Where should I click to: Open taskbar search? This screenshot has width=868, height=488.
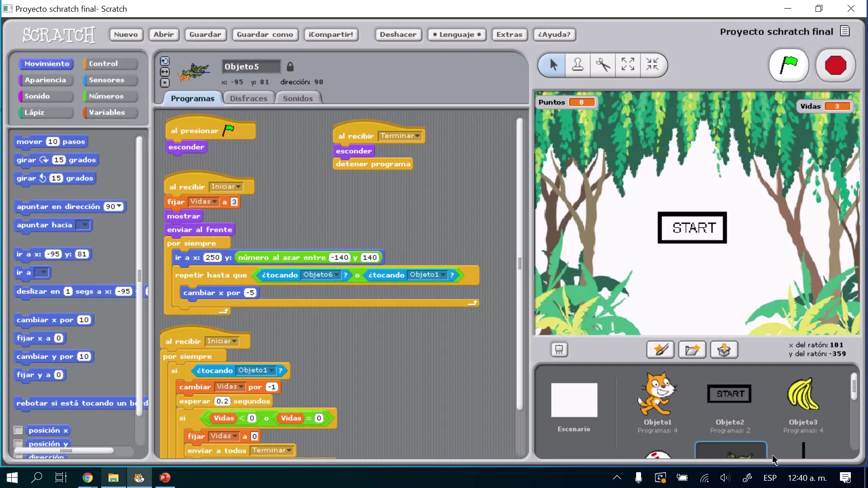pos(37,478)
